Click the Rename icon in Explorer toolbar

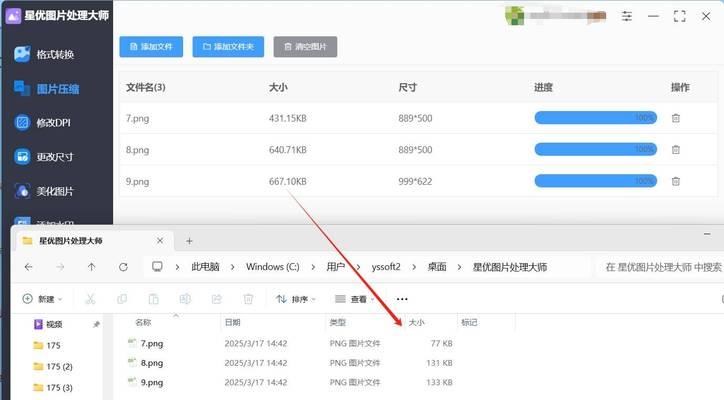click(185, 299)
